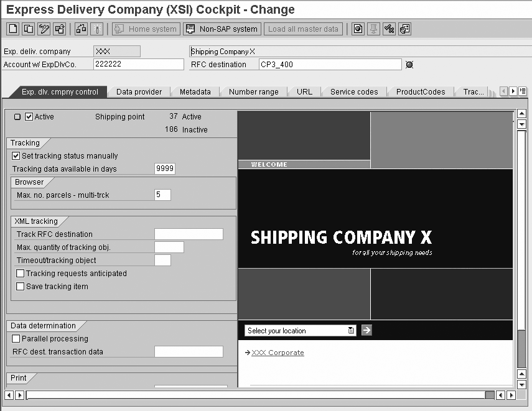Click the RFC destination test connection icon
Viewport: 532px width, 411px height.
[409, 65]
